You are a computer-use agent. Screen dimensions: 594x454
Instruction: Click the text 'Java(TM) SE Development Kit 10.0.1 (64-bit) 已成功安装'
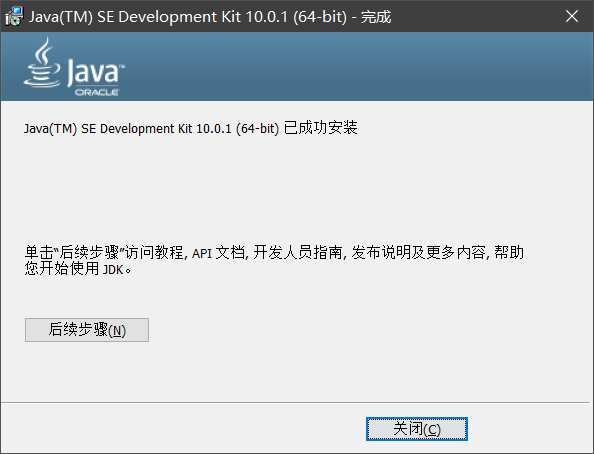click(191, 128)
